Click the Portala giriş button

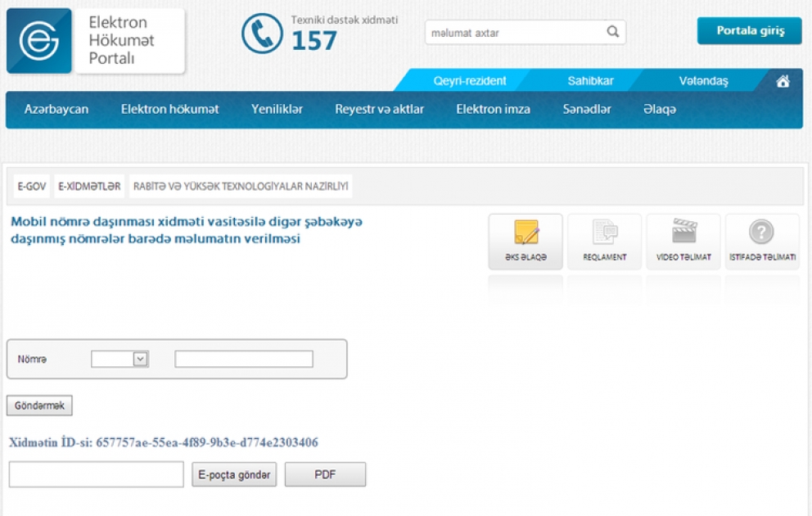[749, 30]
